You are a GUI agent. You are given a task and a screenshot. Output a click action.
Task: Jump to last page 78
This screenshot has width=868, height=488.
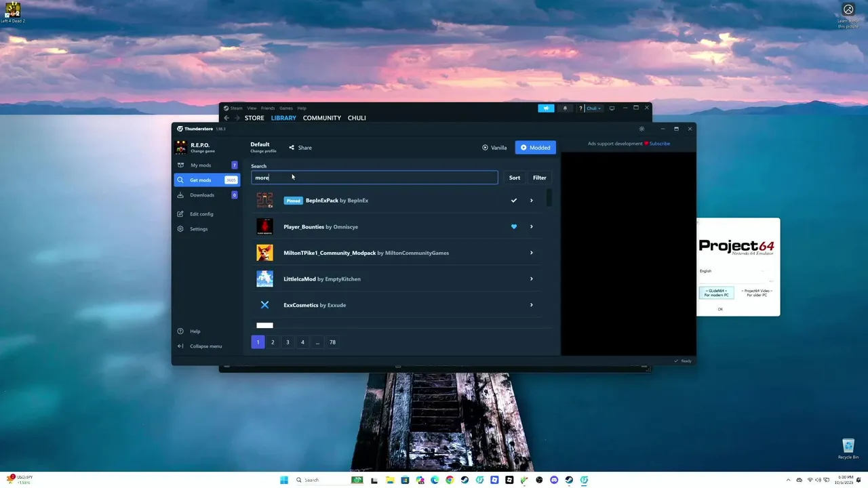tap(332, 342)
